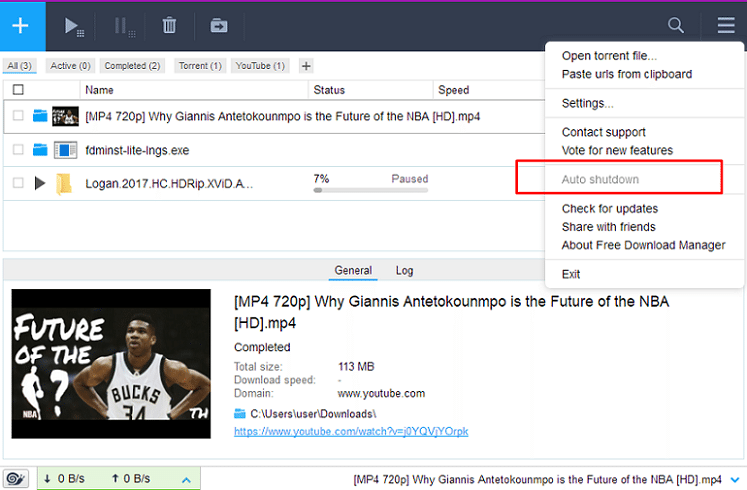This screenshot has height=490, width=747.
Task: Open folder icon of fdminst-lite-lngs.exe row
Action: (40, 150)
